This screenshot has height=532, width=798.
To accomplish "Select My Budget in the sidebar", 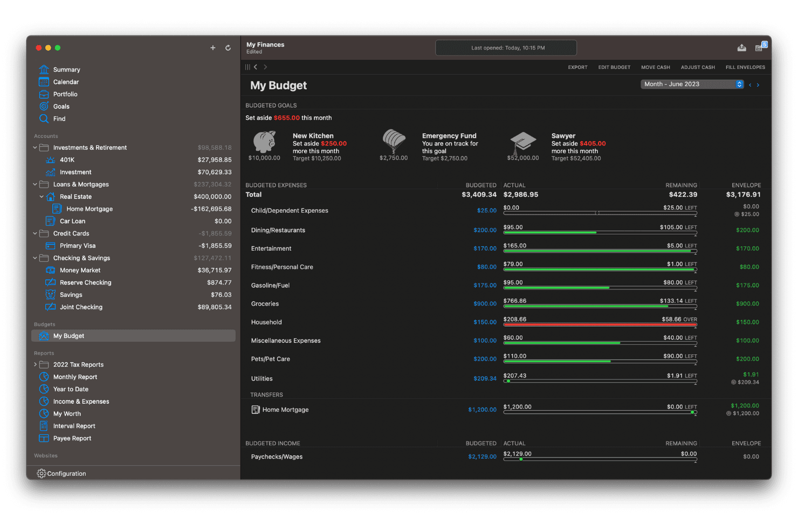I will pos(134,336).
